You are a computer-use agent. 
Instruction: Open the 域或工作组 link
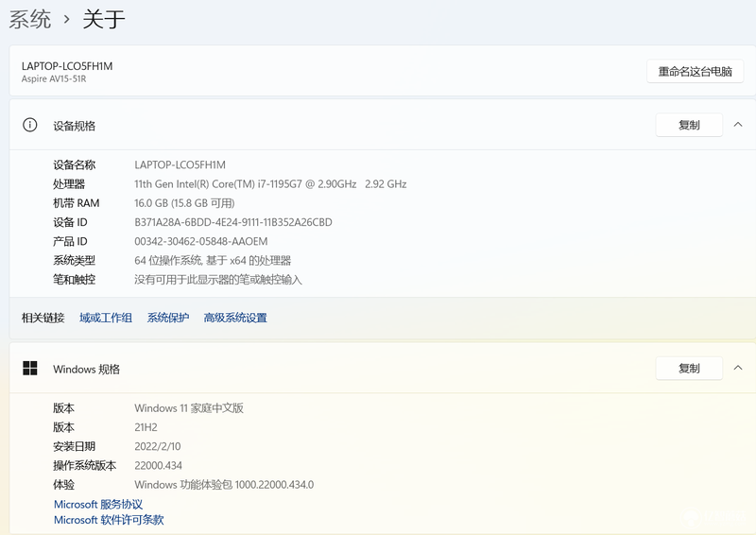(x=106, y=318)
